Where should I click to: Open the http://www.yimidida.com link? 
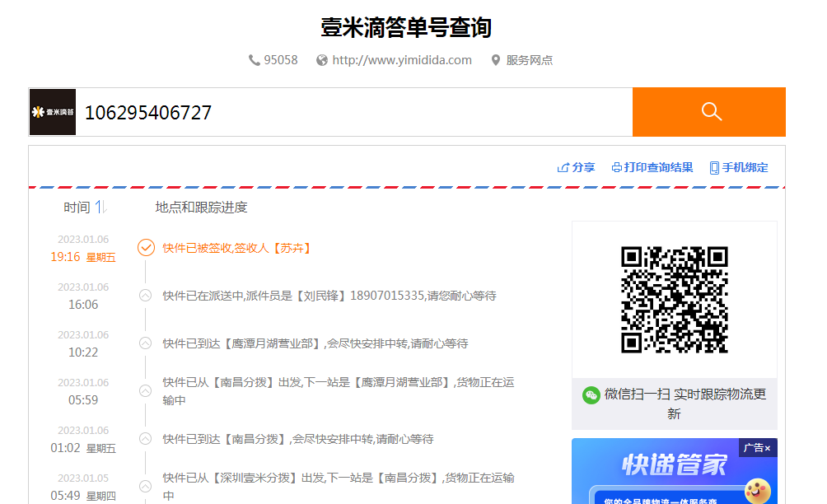(x=402, y=60)
